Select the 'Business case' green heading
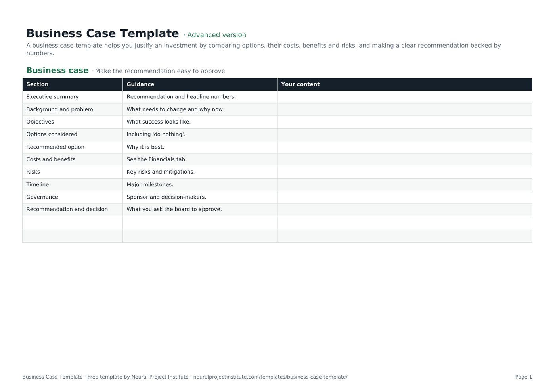Viewport: 555px width, 392px height. coord(57,71)
